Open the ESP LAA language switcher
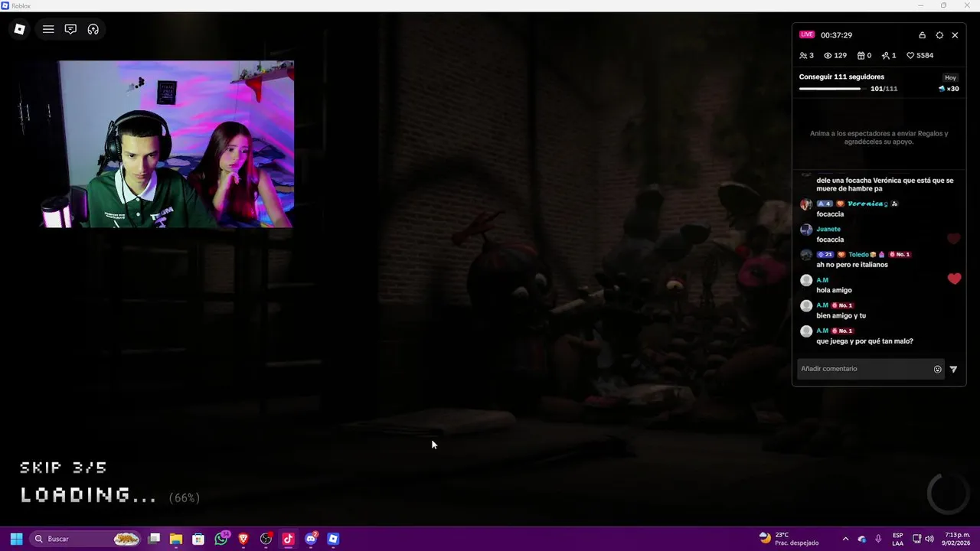 tap(897, 539)
